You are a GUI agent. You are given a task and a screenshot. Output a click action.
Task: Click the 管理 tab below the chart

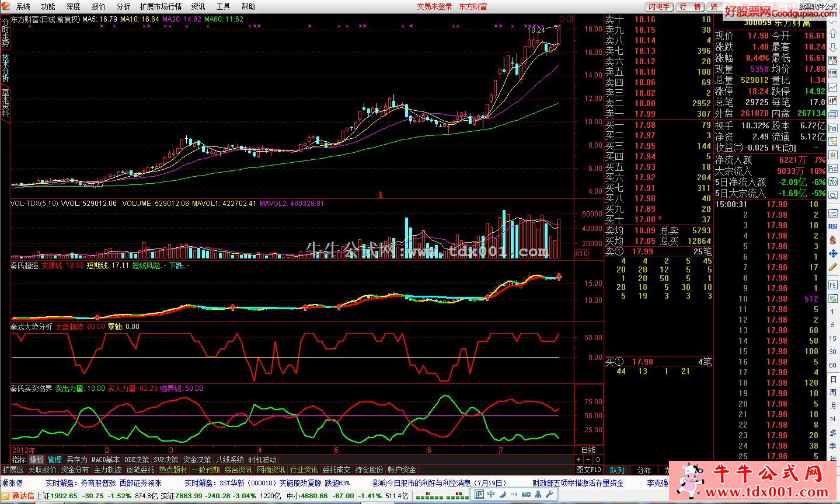click(54, 460)
